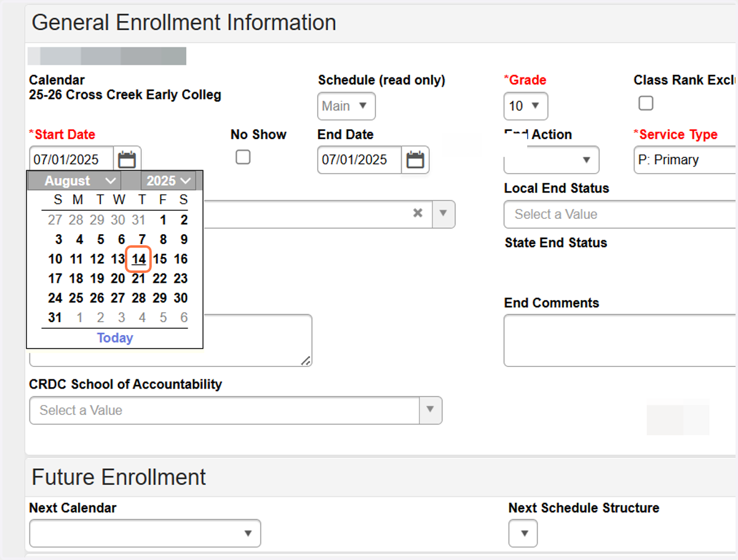Select August 1 in the calendar

pyautogui.click(x=163, y=220)
